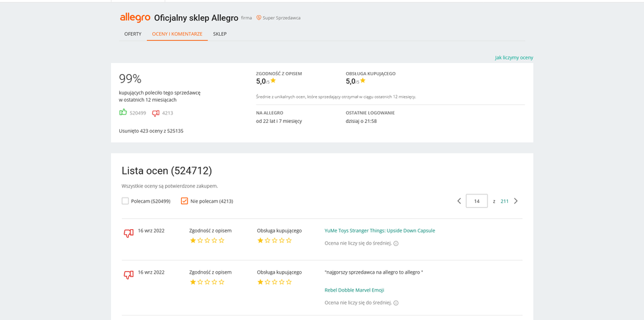
Task: Click the Lista ocen (524712) heading
Action: coord(167,171)
